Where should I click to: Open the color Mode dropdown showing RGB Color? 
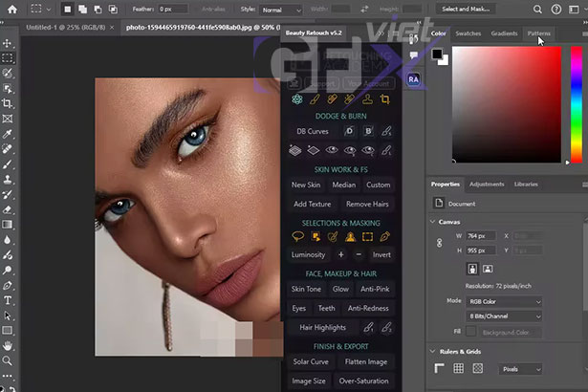pyautogui.click(x=505, y=300)
